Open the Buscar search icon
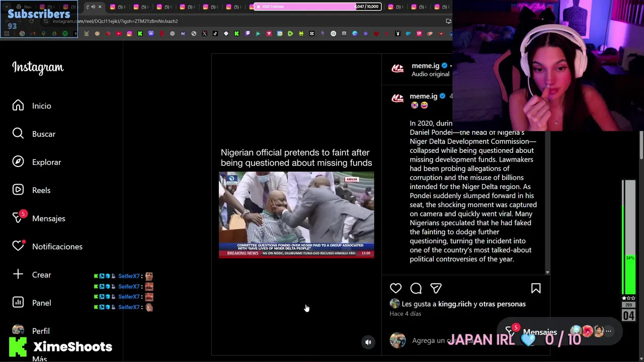This screenshot has width=644, height=362. pos(18,134)
